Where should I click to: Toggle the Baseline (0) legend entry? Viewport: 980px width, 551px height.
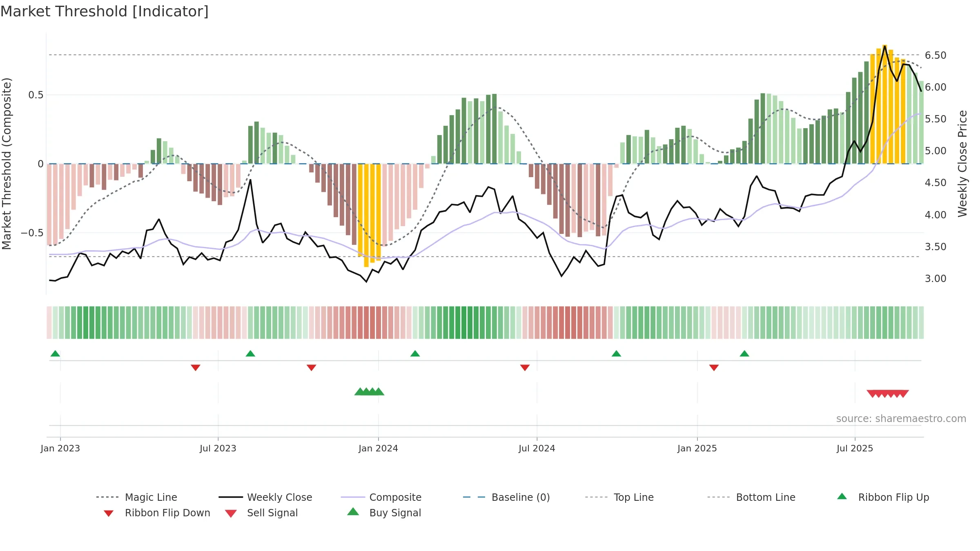pos(506,497)
